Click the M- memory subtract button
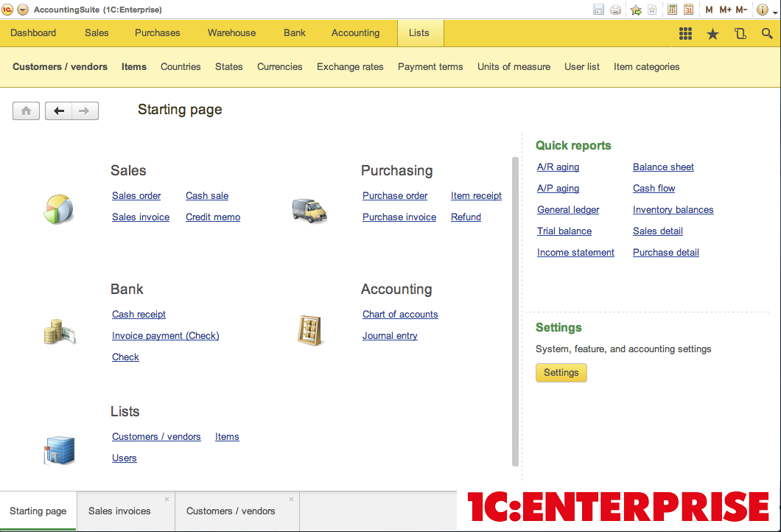 (741, 10)
